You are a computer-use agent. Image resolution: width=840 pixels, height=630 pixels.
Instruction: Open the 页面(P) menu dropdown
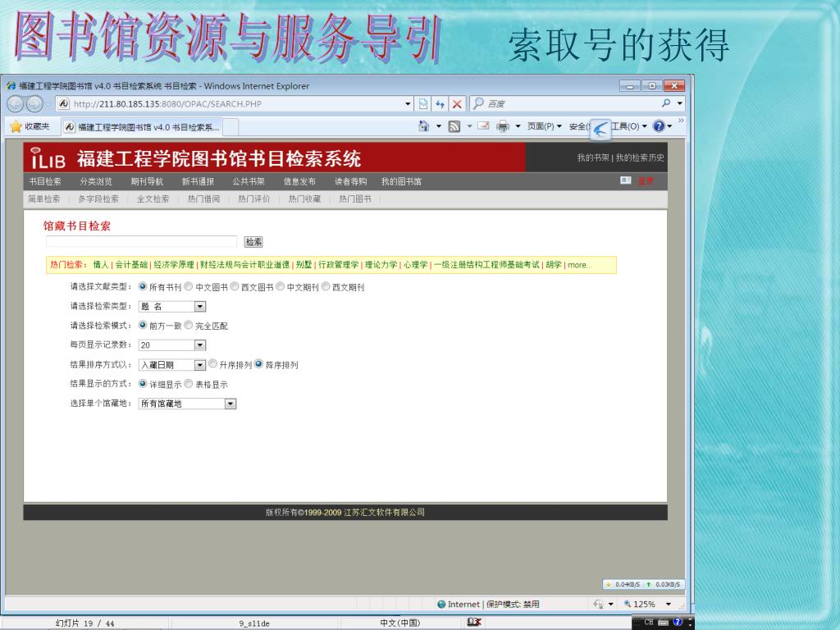[x=545, y=126]
